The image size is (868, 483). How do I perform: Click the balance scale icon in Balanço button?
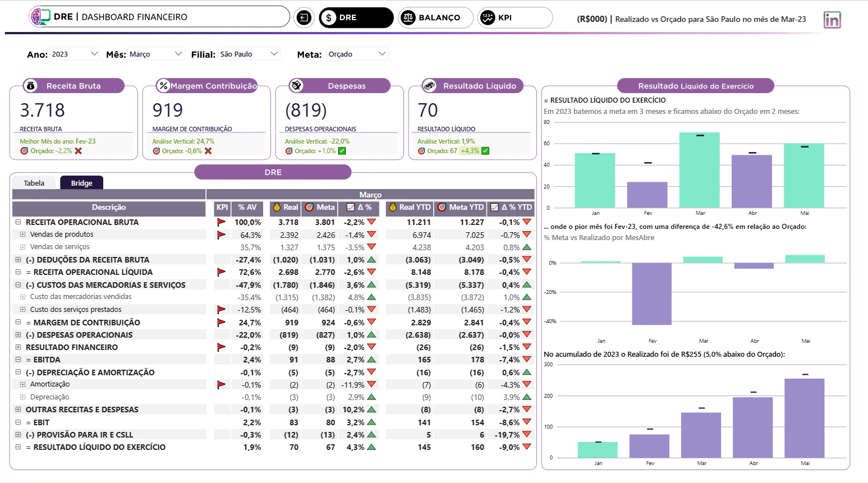pos(408,18)
